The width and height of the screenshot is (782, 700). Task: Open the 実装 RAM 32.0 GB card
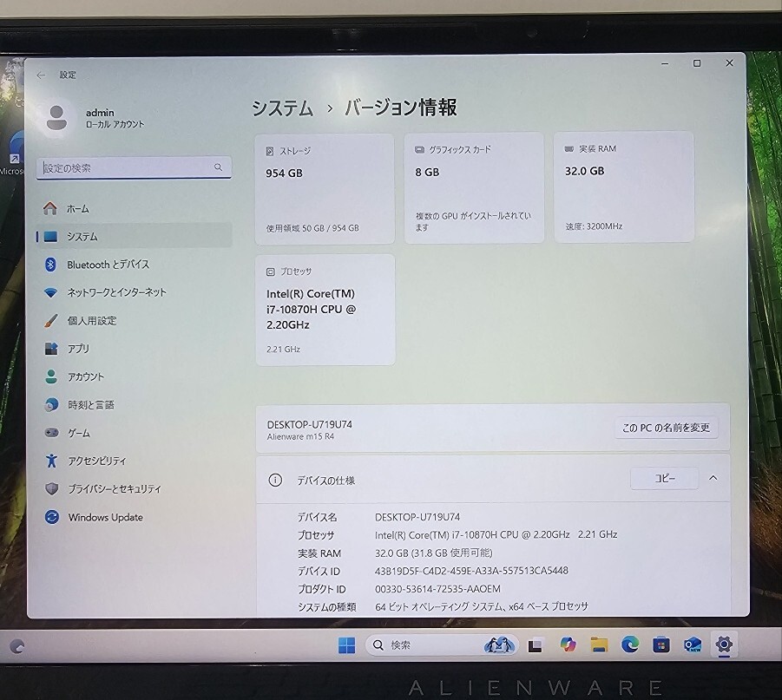[x=624, y=187]
